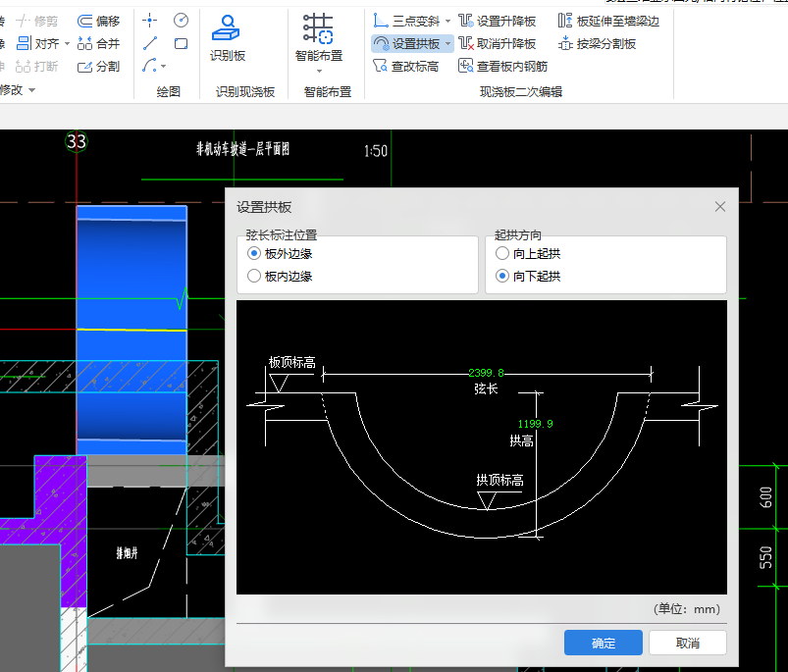The height and width of the screenshot is (672, 788).
Task: Click the axis number 33 bubble
Action: pyautogui.click(x=77, y=141)
